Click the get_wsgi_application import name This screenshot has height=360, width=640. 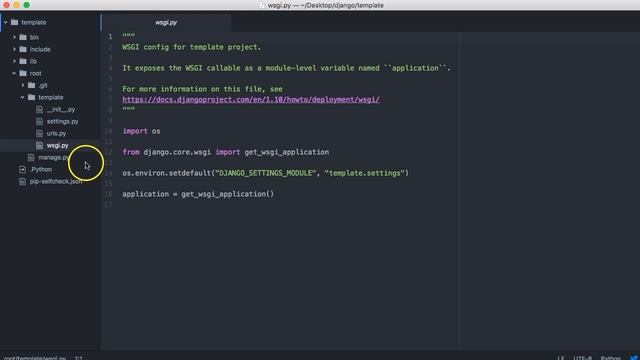point(287,152)
